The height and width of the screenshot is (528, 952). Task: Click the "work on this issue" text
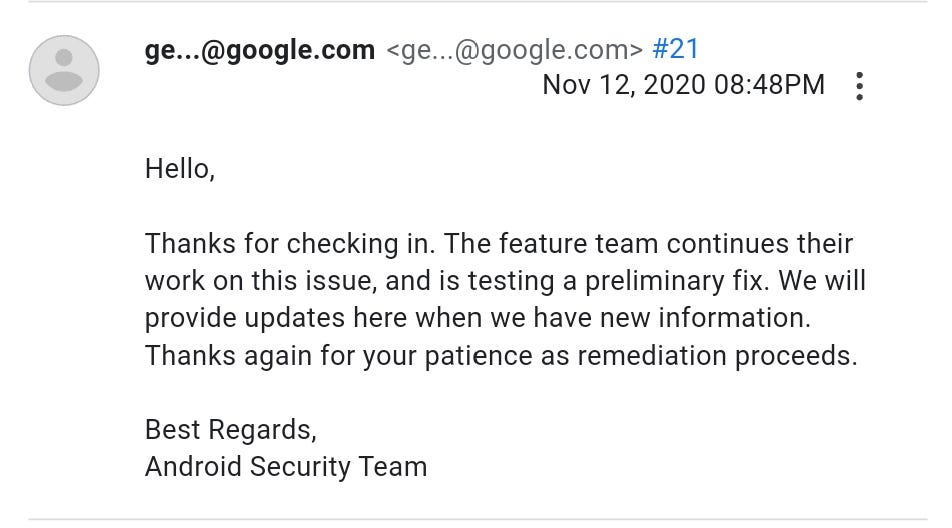261,281
